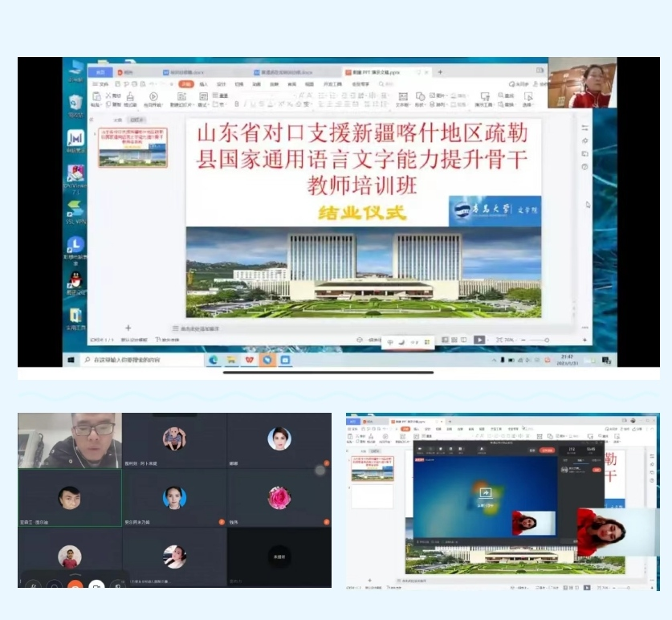This screenshot has height=620, width=672.
Task: Click add-slide plus below thumbnails in top window
Action: point(128,328)
